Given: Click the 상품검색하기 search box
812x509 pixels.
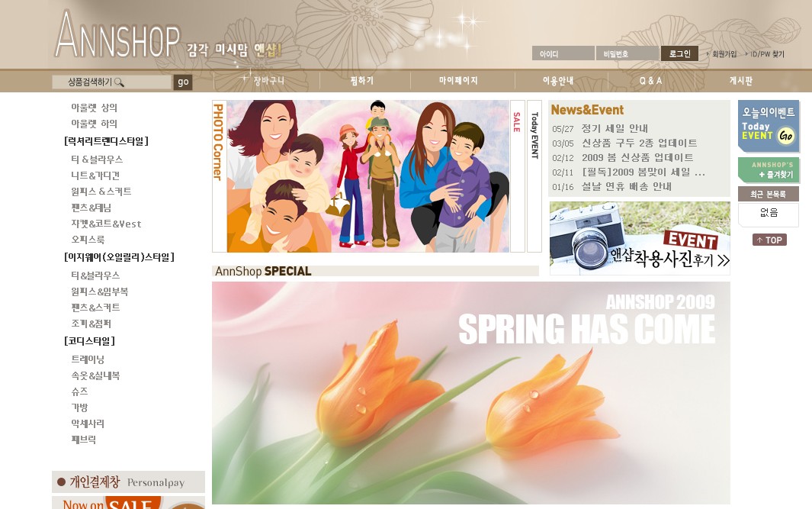Looking at the screenshot, I should click(111, 82).
